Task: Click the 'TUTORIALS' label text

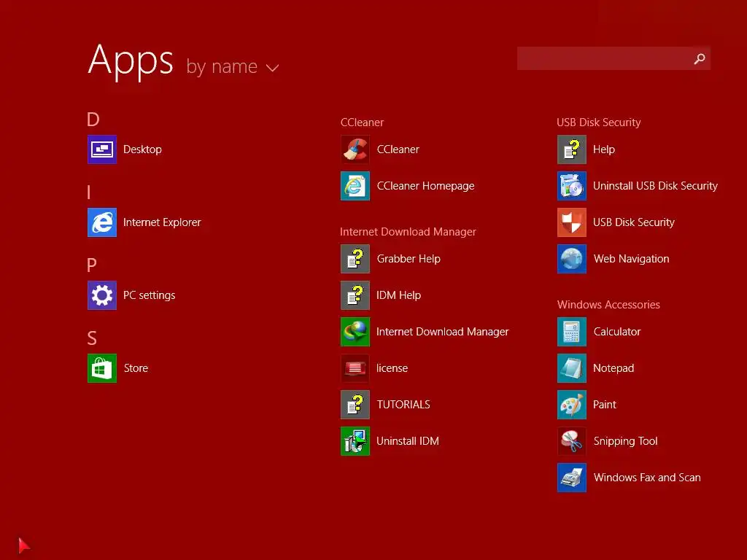Action: tap(403, 405)
